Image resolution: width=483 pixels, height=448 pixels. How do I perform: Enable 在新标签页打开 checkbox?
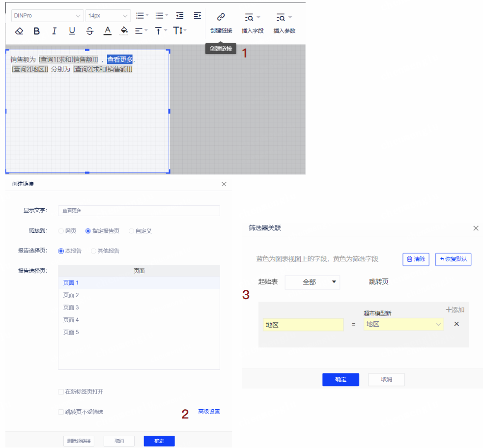[61, 392]
